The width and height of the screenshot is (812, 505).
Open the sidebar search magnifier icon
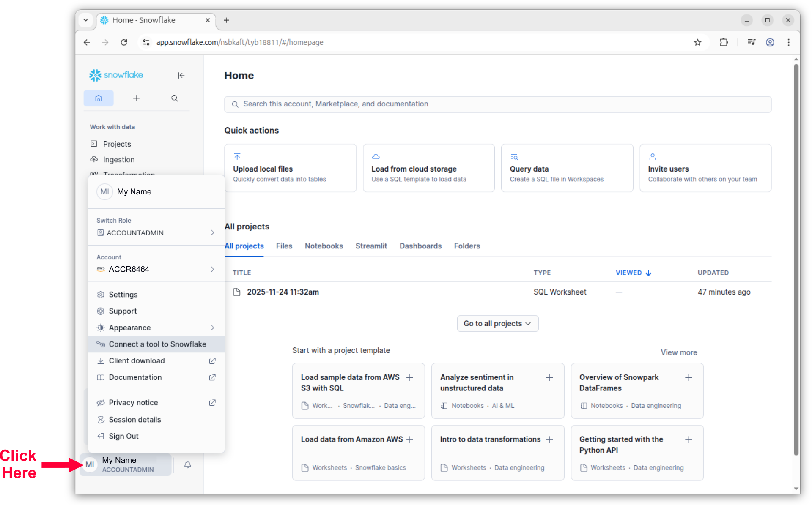[174, 98]
